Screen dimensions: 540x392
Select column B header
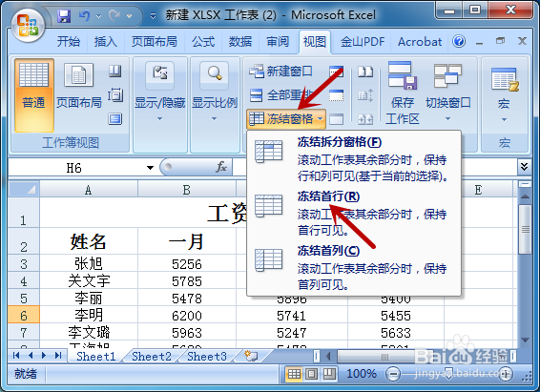tap(187, 189)
